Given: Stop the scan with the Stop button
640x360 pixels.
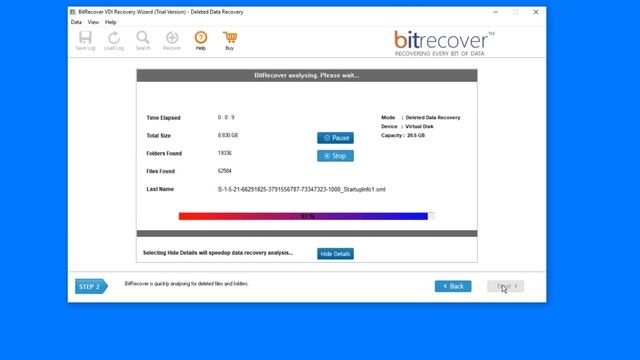Looking at the screenshot, I should click(336, 156).
